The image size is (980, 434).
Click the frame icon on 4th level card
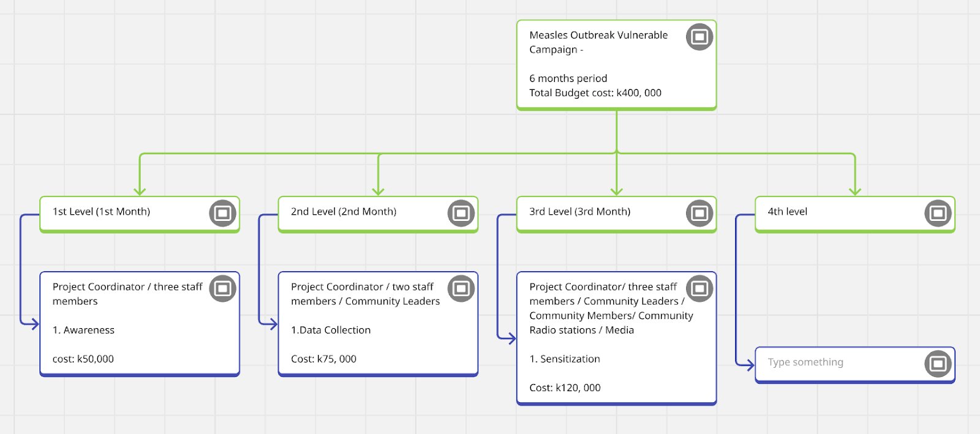coord(938,214)
